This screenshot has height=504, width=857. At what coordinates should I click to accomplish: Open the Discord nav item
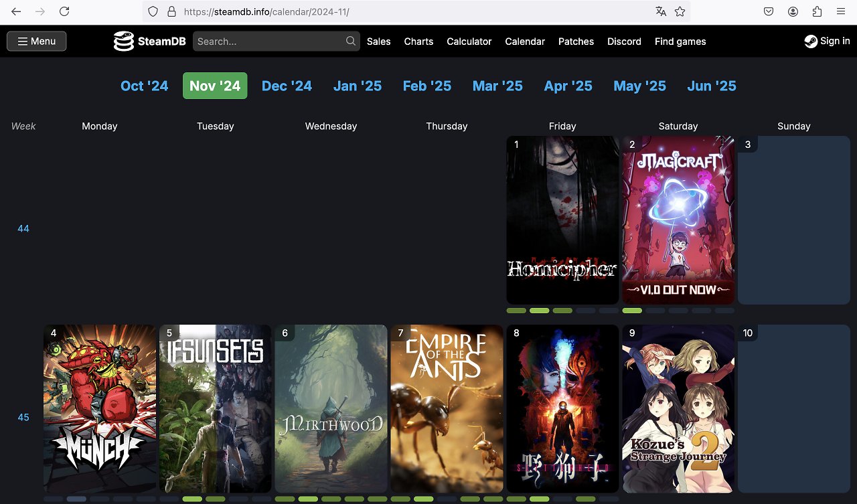625,41
